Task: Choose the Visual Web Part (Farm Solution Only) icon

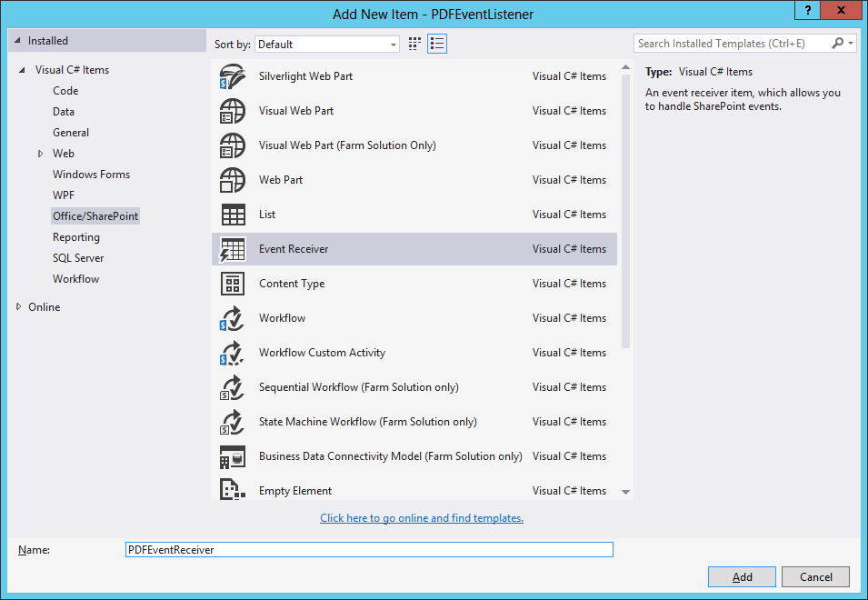Action: click(233, 145)
